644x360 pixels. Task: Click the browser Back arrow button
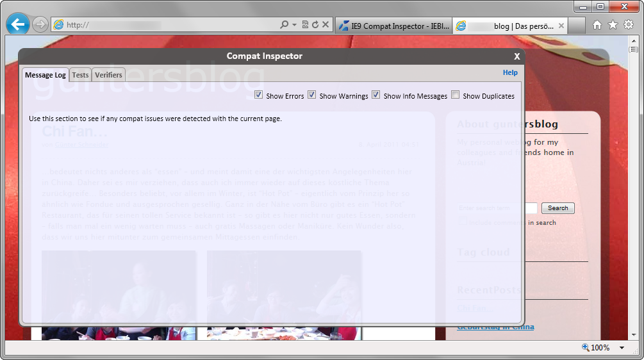[18, 24]
